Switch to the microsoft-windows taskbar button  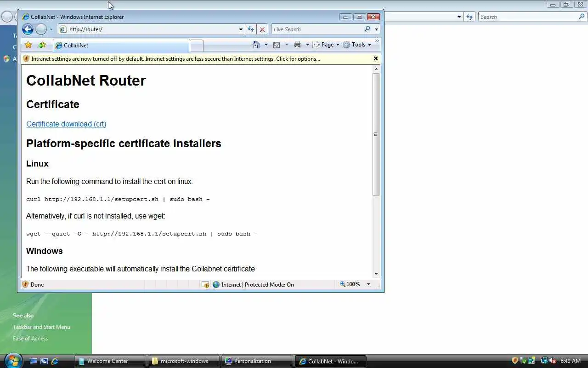[183, 361]
